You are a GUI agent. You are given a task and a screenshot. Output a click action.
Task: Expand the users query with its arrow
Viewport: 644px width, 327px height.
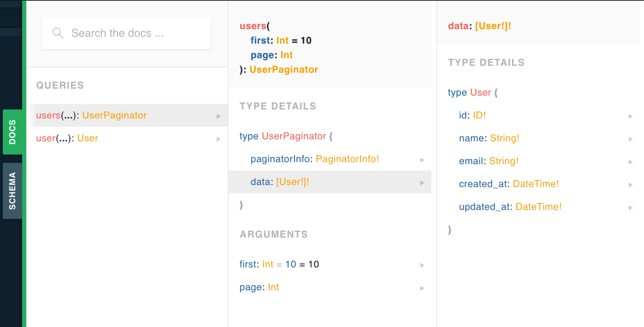tap(219, 117)
